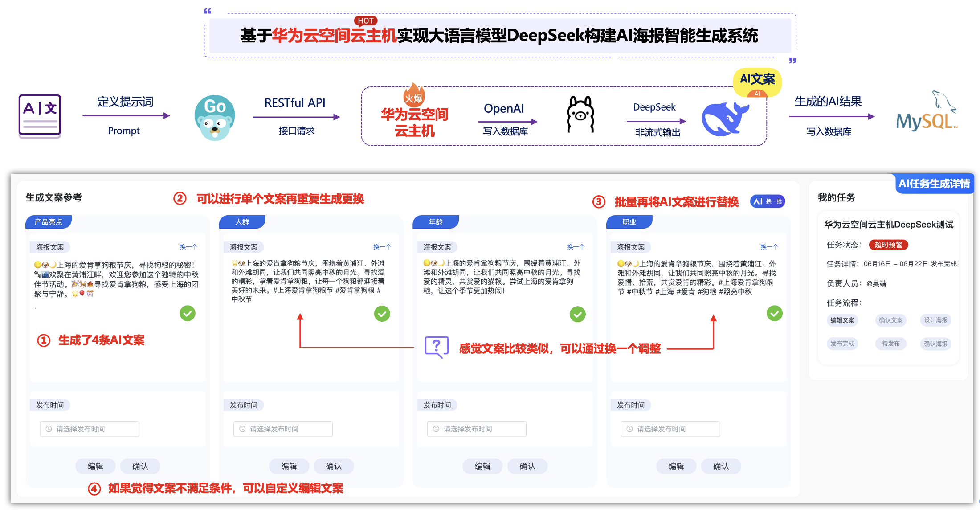980x516 pixels.
Task: Open publish time picker in 职业 card
Action: (x=670, y=429)
